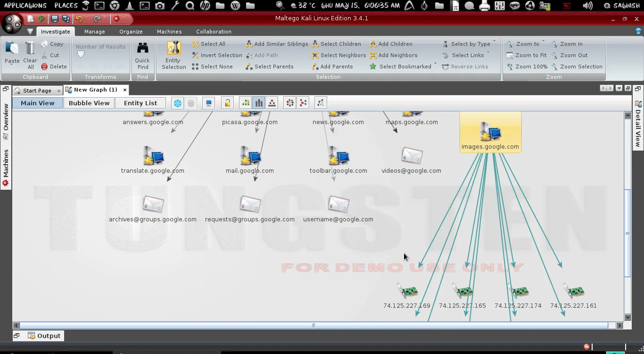Open the Collaboration ribbon tab
Viewport: 644px width, 354px height.
click(214, 32)
